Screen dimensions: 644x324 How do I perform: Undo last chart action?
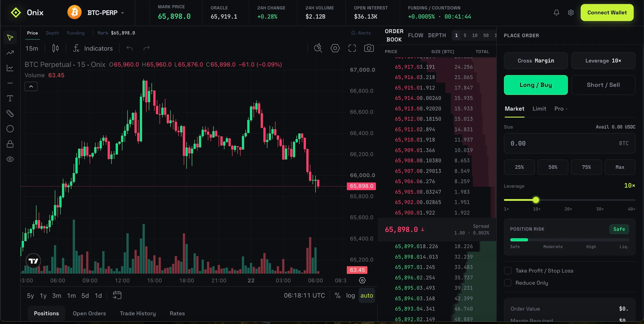pos(130,48)
